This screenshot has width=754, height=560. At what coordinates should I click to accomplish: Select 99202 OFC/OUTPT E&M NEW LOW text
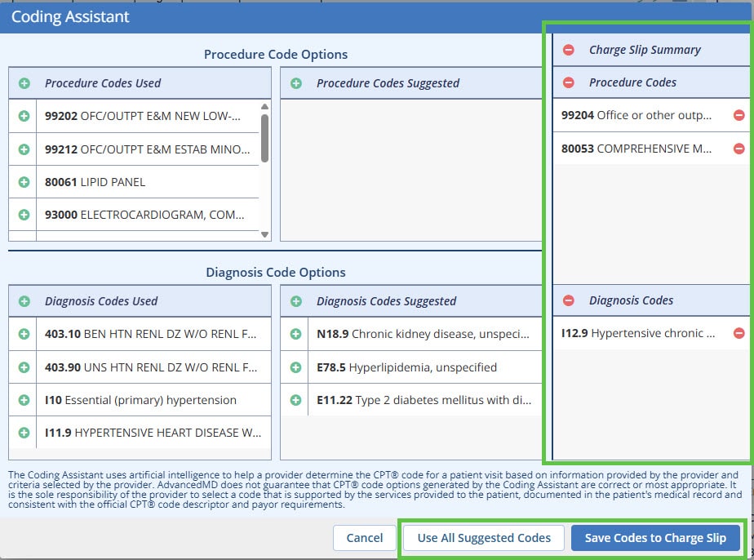click(x=142, y=116)
